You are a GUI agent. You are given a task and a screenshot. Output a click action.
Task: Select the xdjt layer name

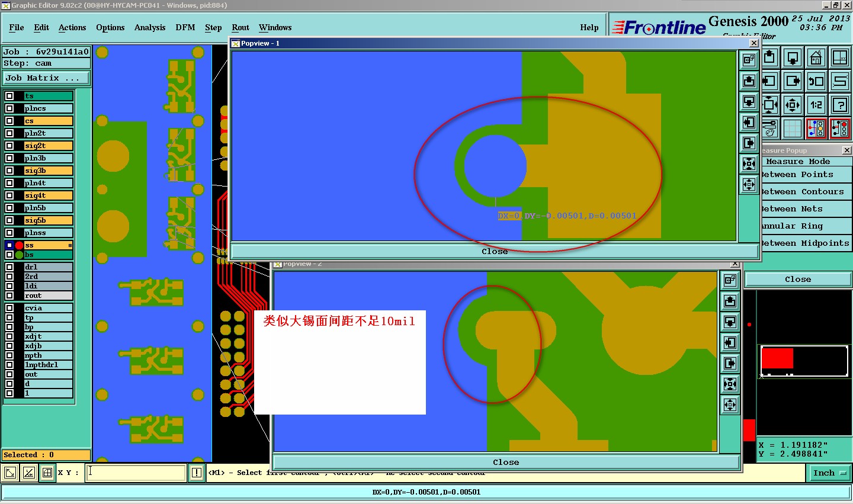(x=48, y=336)
